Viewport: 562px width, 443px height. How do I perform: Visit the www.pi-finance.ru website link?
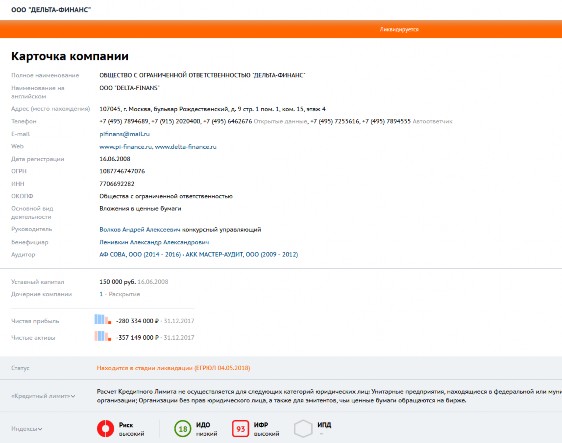126,147
